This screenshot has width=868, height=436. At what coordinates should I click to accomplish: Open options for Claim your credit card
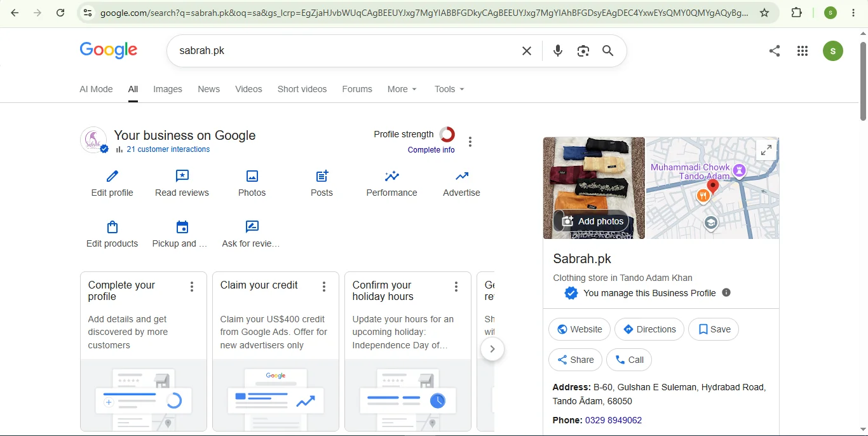(x=324, y=287)
